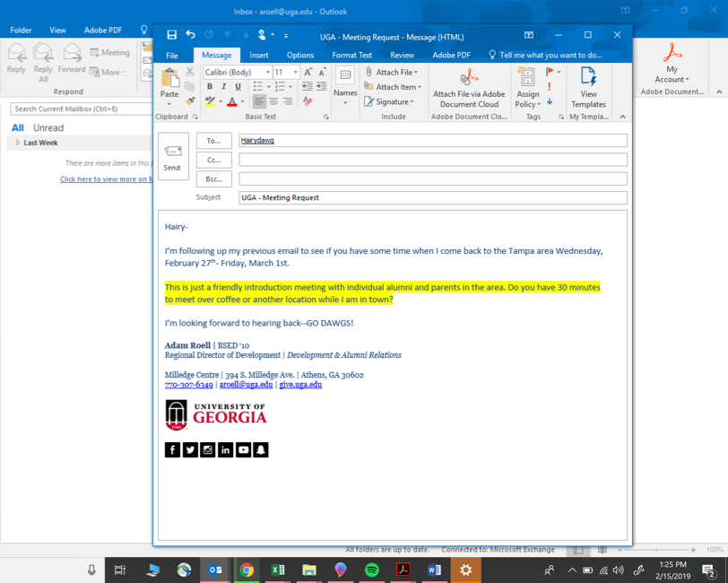Image resolution: width=728 pixels, height=583 pixels.
Task: Open the Twitter icon in the signature
Action: (190, 449)
